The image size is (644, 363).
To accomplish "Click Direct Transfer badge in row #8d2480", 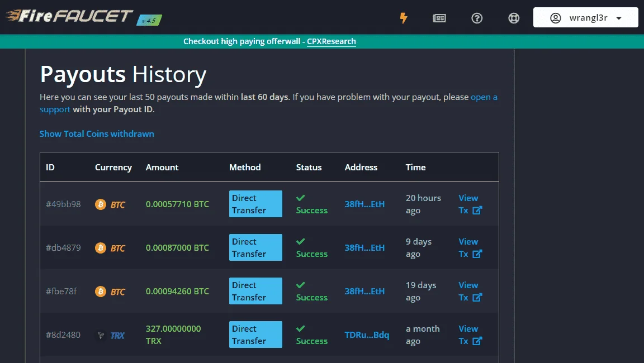I will (x=255, y=335).
